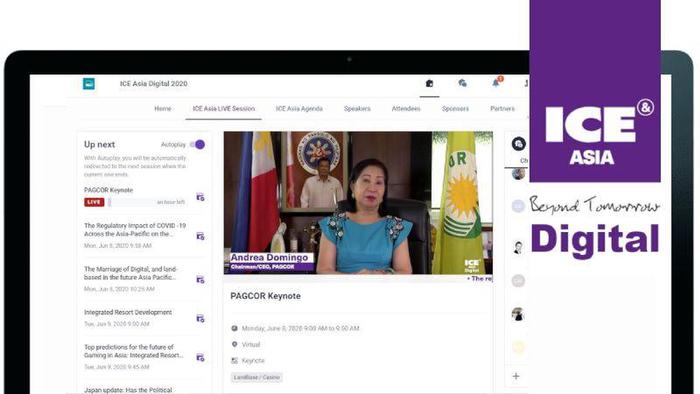This screenshot has width=700, height=394.
Task: Click the suited man avatar in chat sidebar
Action: point(518,247)
